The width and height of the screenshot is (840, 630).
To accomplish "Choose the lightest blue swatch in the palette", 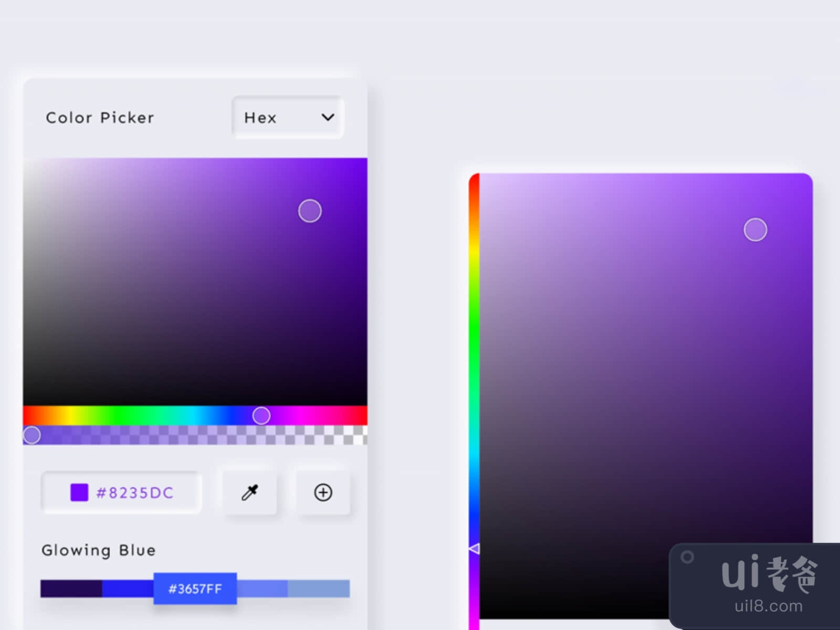I will tap(319, 589).
